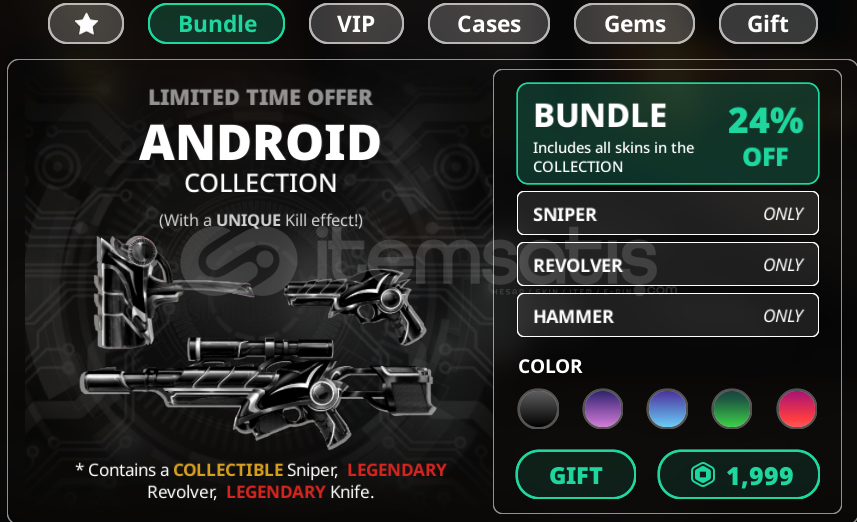Pick the purple color swatch
The height and width of the screenshot is (522, 857).
pyautogui.click(x=603, y=408)
